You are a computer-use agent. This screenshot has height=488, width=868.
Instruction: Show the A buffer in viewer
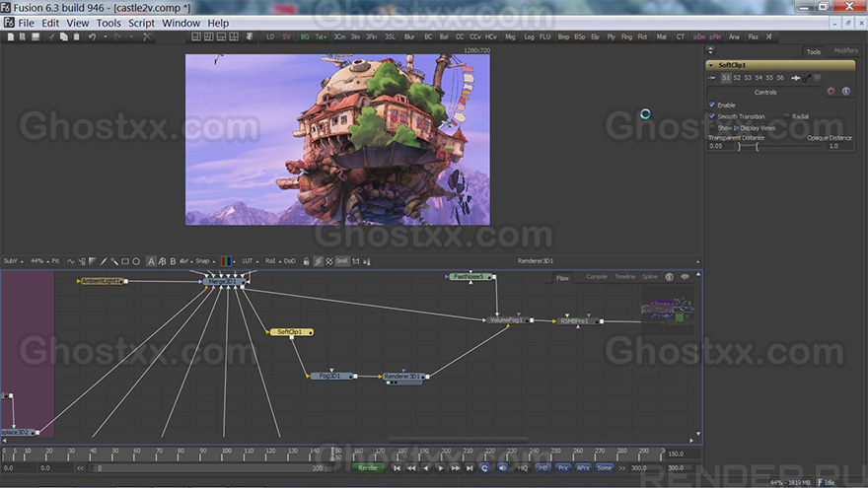[x=151, y=261]
